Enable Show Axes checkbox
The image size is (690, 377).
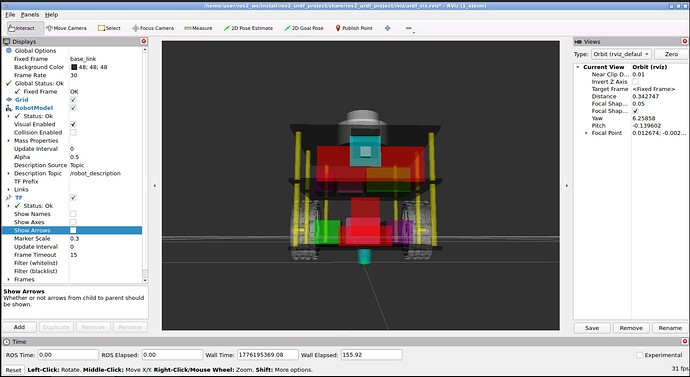pyautogui.click(x=73, y=222)
